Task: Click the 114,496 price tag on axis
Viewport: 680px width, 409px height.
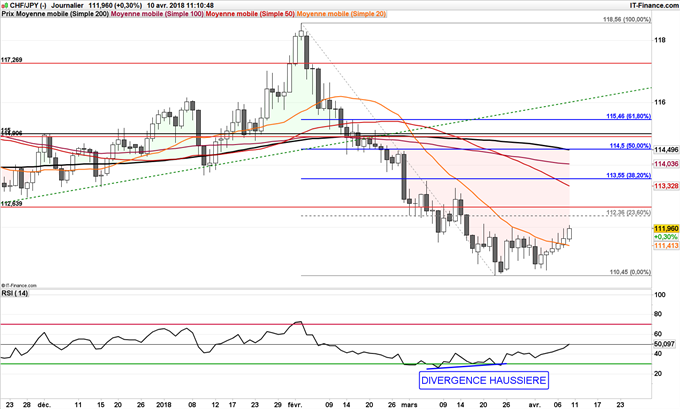Action: pos(666,150)
